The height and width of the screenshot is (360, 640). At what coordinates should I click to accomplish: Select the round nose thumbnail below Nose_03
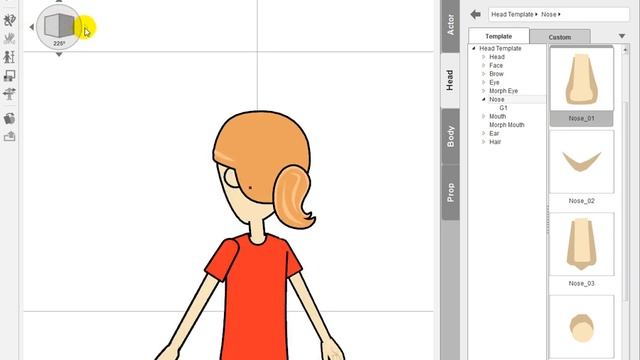[582, 327]
